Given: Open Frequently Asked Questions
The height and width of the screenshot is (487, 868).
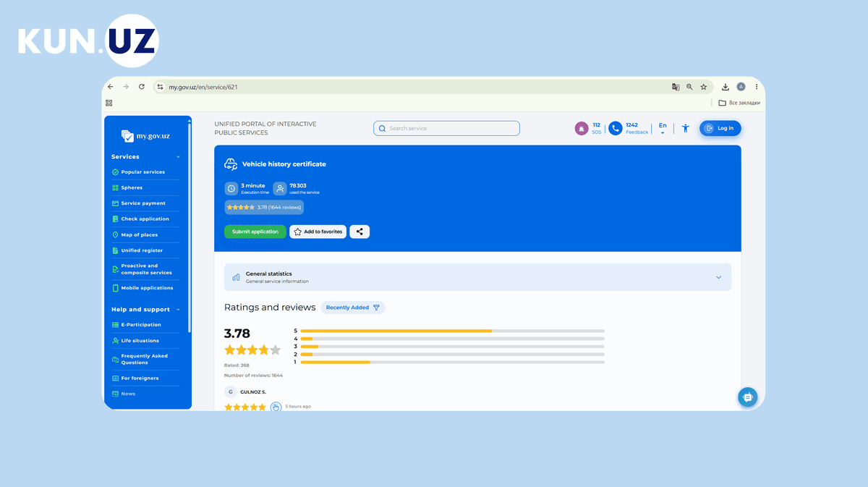Looking at the screenshot, I should (145, 359).
